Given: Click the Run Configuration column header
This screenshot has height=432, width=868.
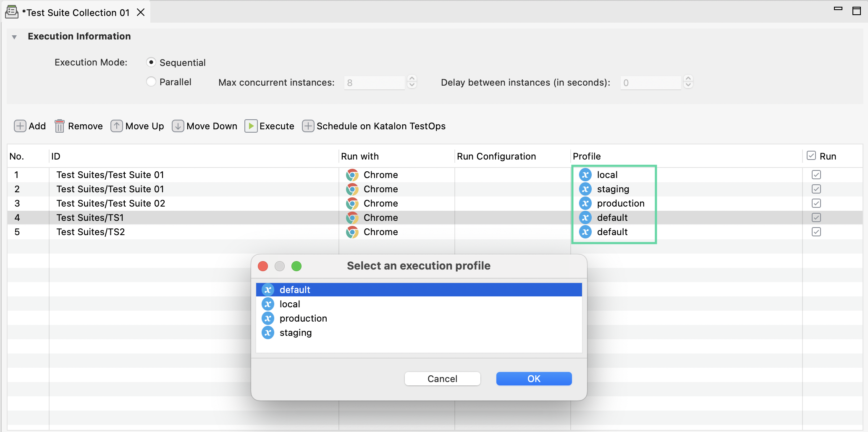Looking at the screenshot, I should pos(496,156).
